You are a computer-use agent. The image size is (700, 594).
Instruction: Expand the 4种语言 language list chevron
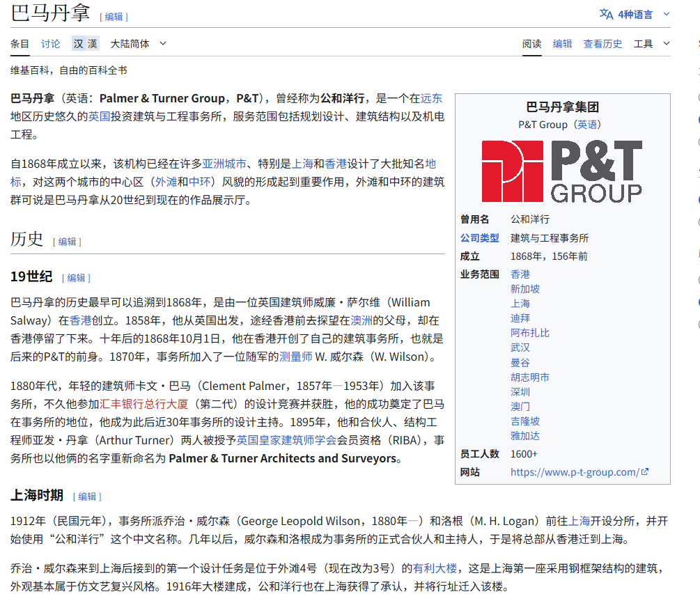[x=666, y=14]
